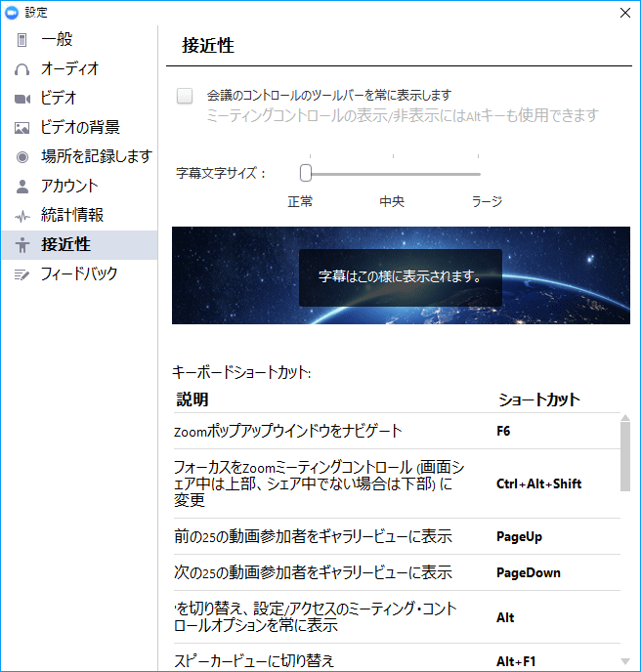Viewport: 641px width, 672px height.
Task: Click the 字幕はこの様に表示されます preview image
Action: click(x=401, y=275)
